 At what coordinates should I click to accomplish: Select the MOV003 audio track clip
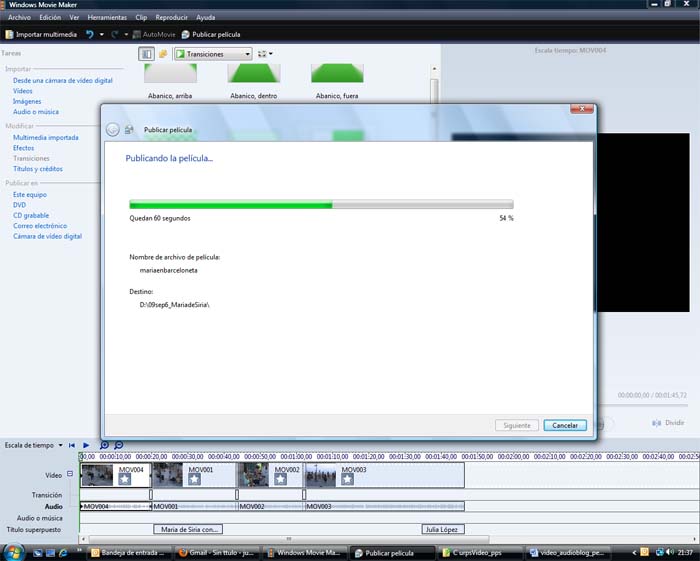[385, 506]
